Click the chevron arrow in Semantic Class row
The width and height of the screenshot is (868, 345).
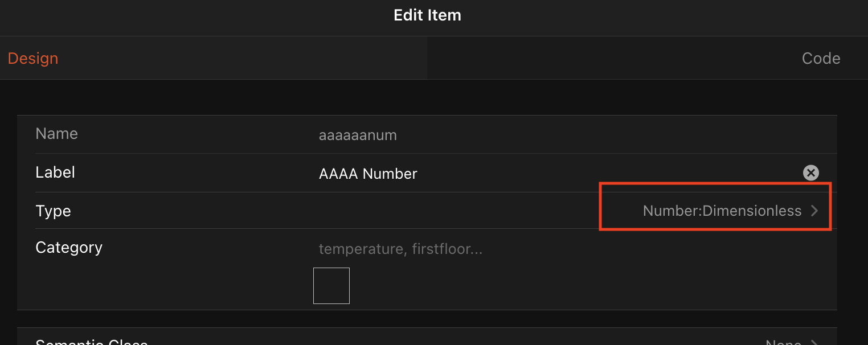pos(815,342)
